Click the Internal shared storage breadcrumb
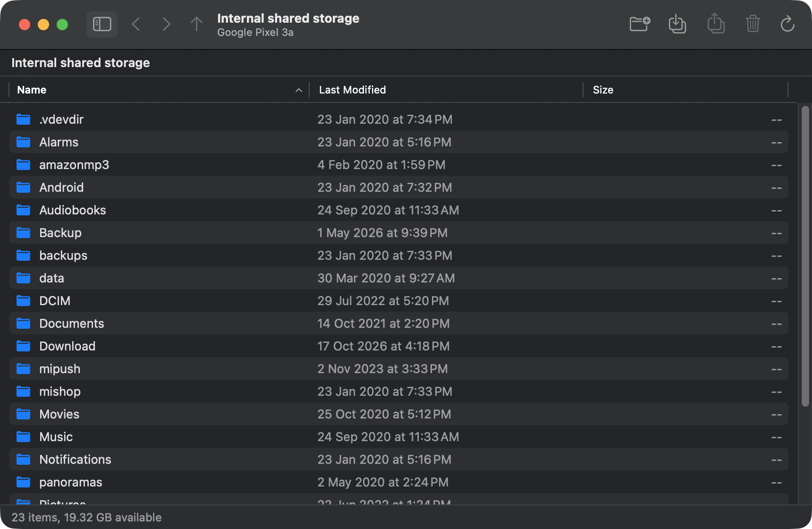Image resolution: width=812 pixels, height=529 pixels. pyautogui.click(x=81, y=63)
